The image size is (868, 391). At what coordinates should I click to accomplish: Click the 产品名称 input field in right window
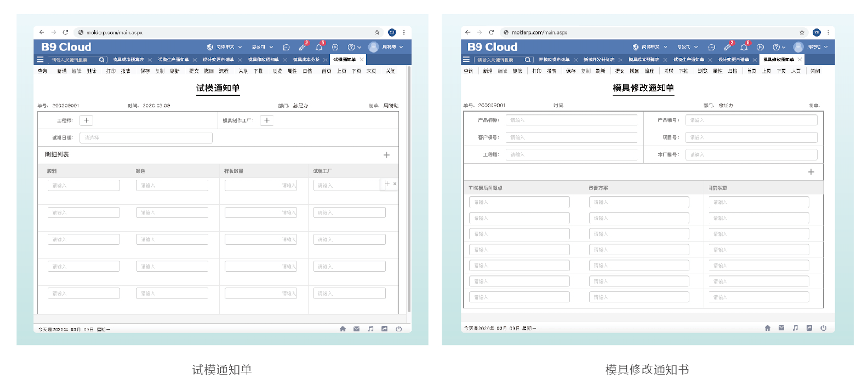pos(571,120)
